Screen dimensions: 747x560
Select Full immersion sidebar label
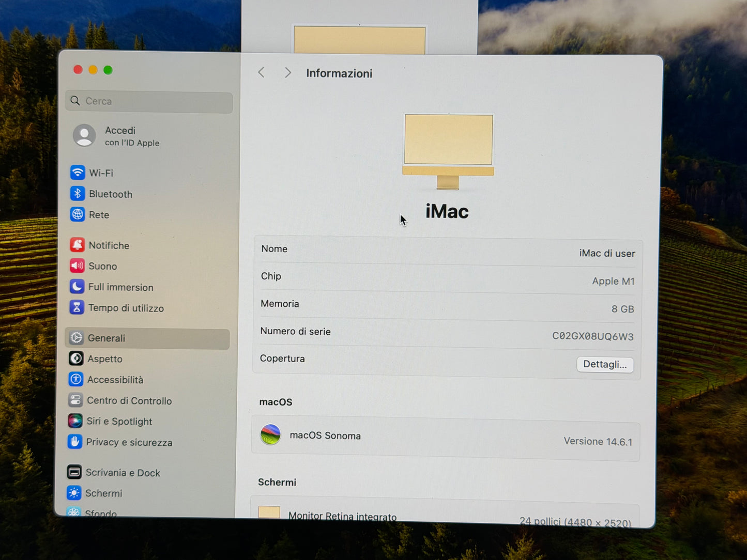click(120, 287)
